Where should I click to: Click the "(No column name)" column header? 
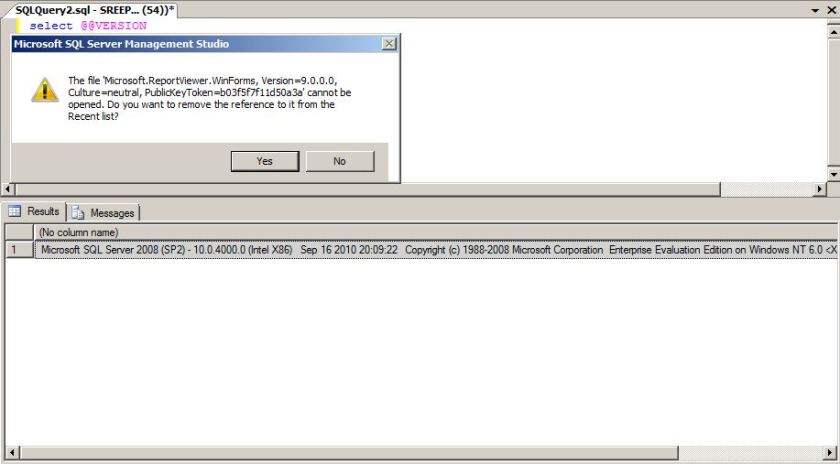tap(78, 233)
